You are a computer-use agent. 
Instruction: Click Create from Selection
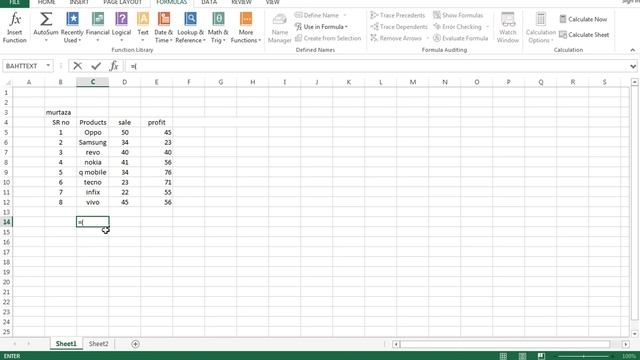[x=328, y=38]
